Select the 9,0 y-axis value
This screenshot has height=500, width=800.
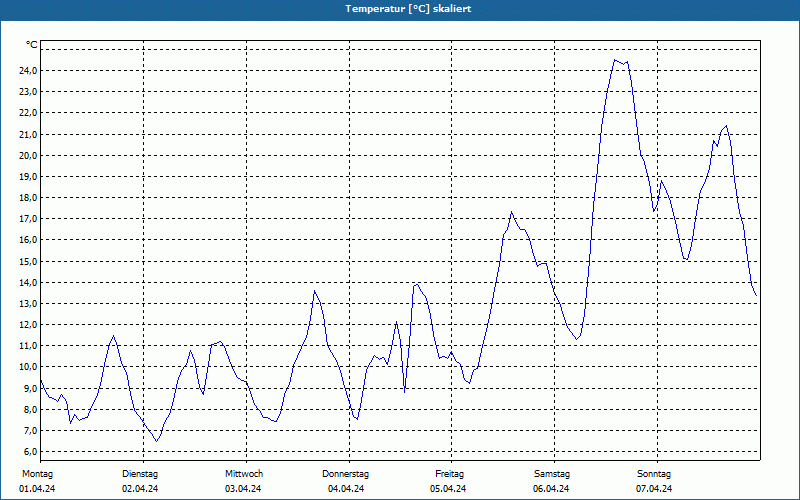pyautogui.click(x=30, y=388)
